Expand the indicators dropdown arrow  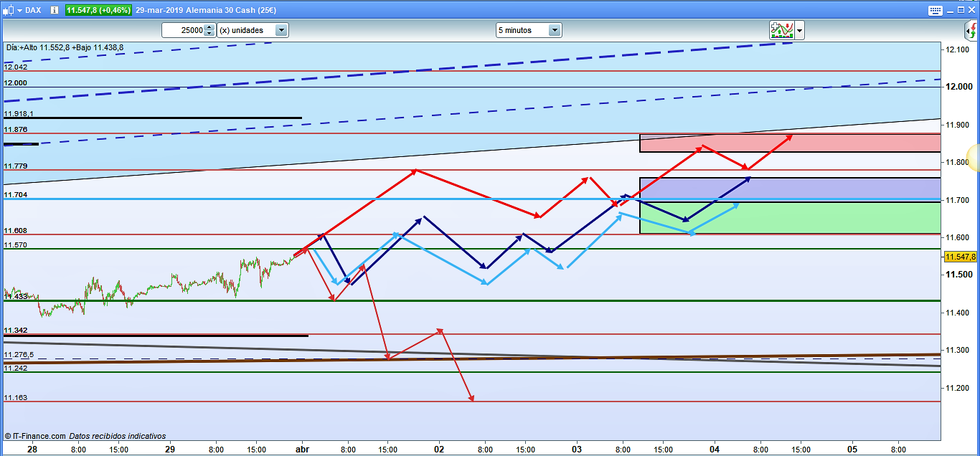point(799,30)
